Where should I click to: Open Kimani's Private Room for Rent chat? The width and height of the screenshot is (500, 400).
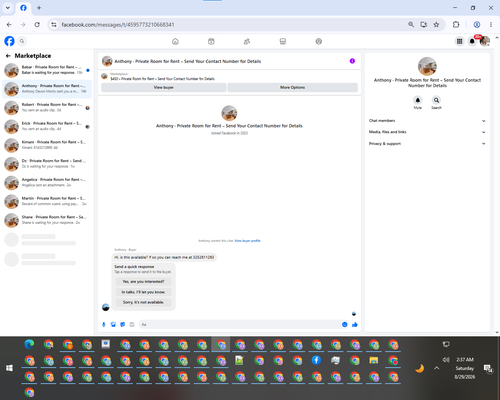tap(47, 145)
